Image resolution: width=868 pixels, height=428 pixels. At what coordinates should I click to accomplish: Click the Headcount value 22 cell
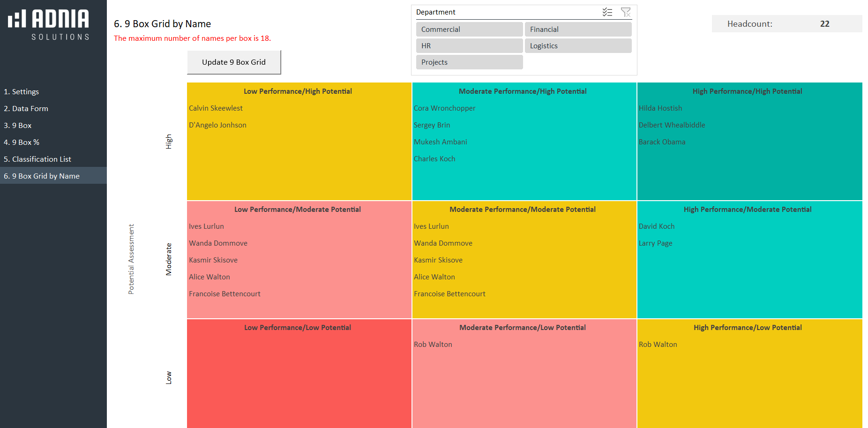tap(824, 24)
